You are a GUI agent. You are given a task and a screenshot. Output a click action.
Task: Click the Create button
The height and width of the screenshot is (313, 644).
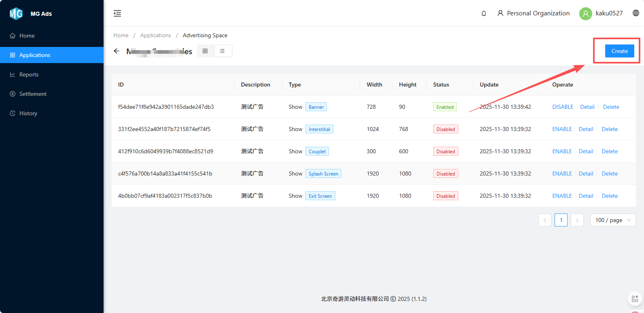619,51
